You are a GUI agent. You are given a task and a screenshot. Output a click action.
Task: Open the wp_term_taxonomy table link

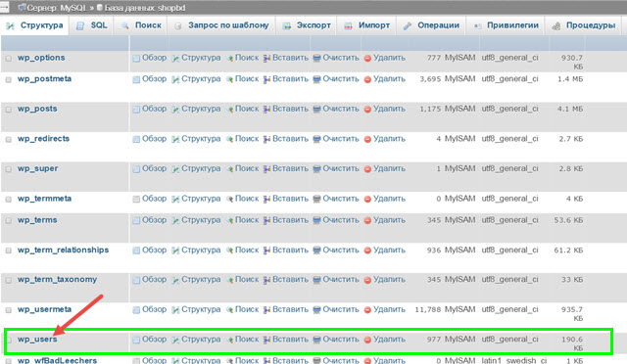click(57, 279)
